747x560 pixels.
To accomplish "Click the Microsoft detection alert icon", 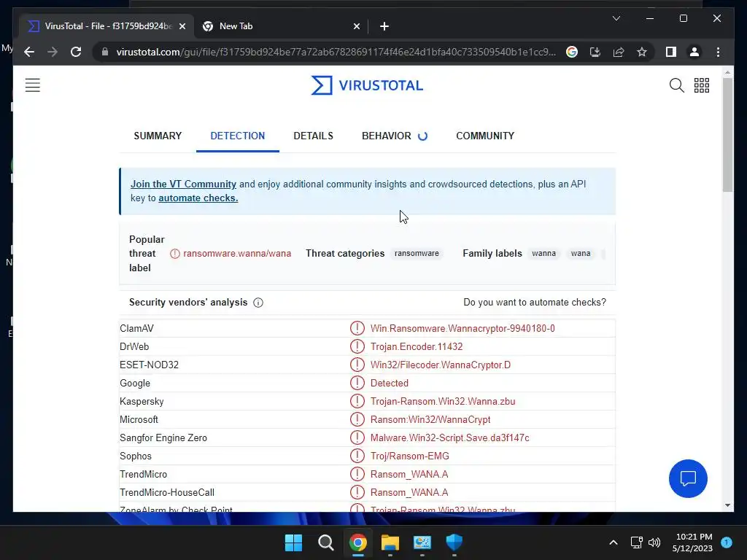I will point(357,419).
